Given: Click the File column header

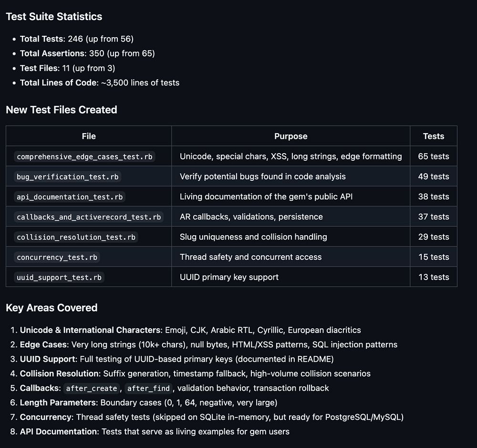Looking at the screenshot, I should [x=89, y=136].
